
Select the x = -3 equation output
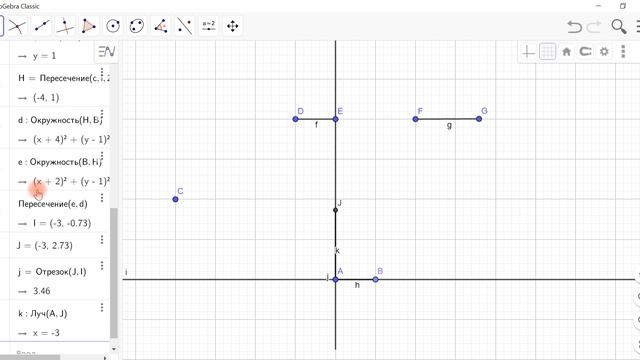pos(46,333)
